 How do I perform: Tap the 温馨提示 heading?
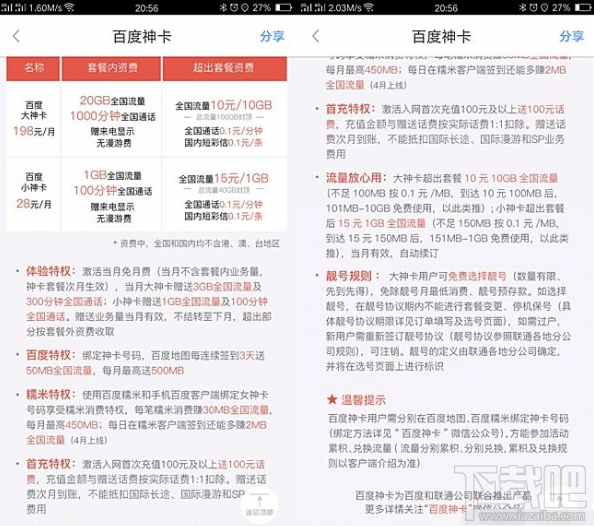(x=363, y=399)
